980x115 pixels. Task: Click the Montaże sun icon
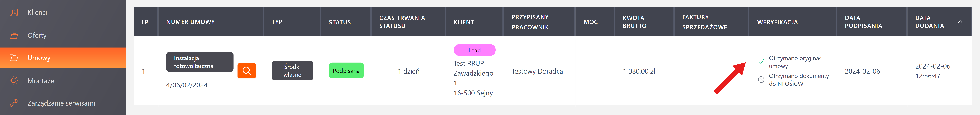14,81
